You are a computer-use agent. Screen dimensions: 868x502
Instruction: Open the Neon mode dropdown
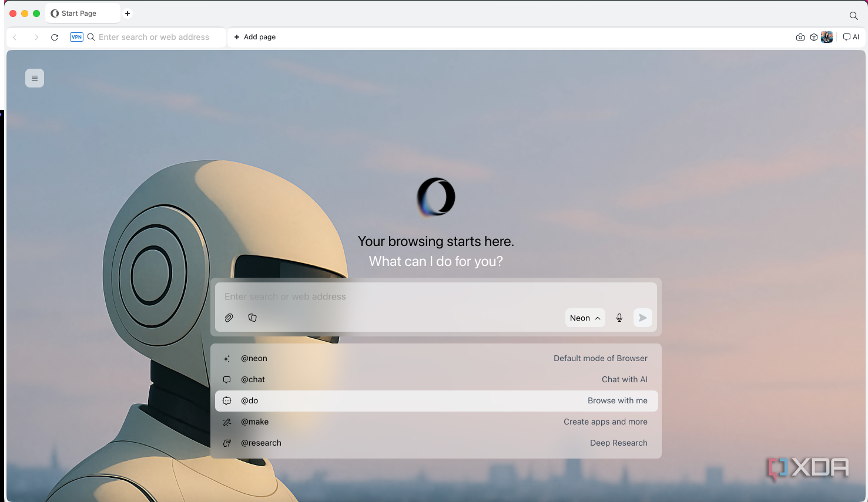pyautogui.click(x=585, y=318)
